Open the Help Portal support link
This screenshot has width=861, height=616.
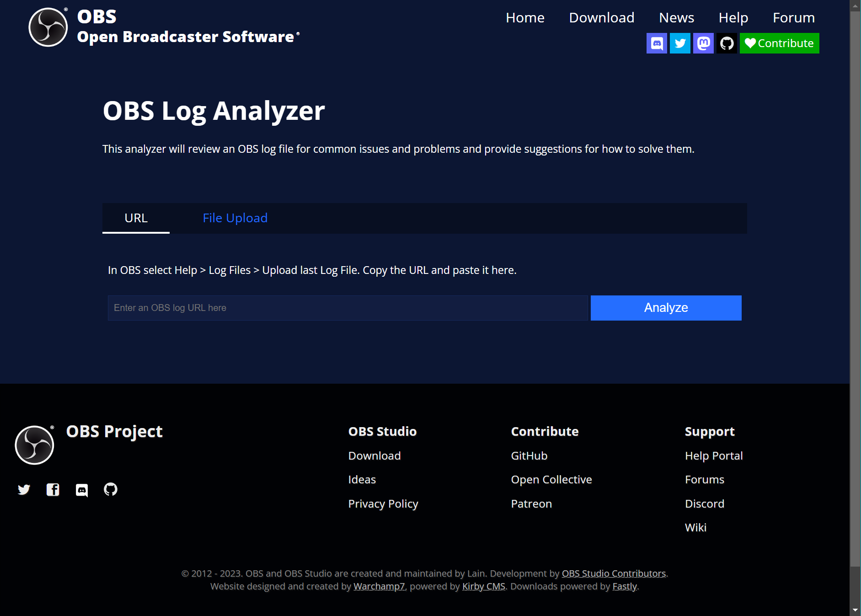click(x=714, y=456)
